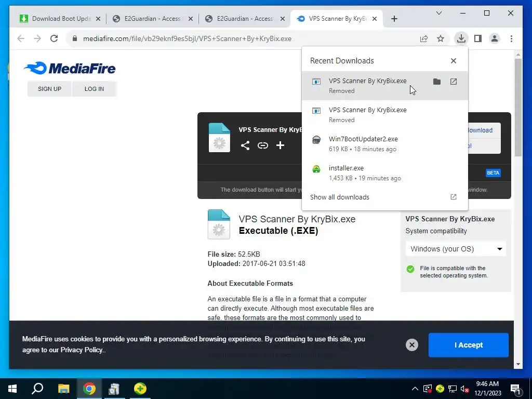The height and width of the screenshot is (399, 532).
Task: View site security info via padlock icon
Action: [x=75, y=38]
